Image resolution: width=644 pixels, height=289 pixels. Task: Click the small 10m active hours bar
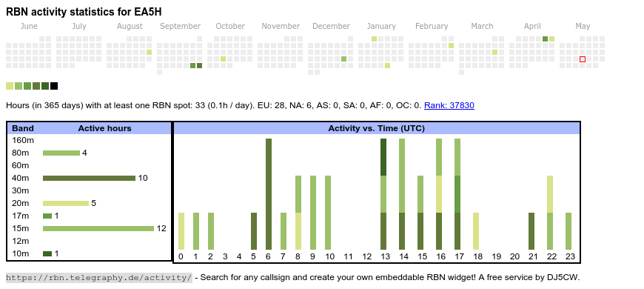(47, 253)
